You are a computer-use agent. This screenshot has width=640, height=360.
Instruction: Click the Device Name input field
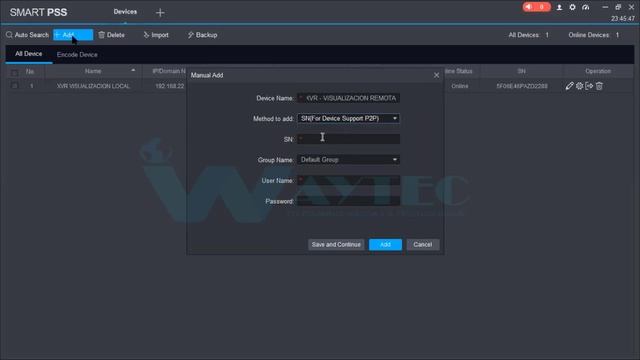348,98
